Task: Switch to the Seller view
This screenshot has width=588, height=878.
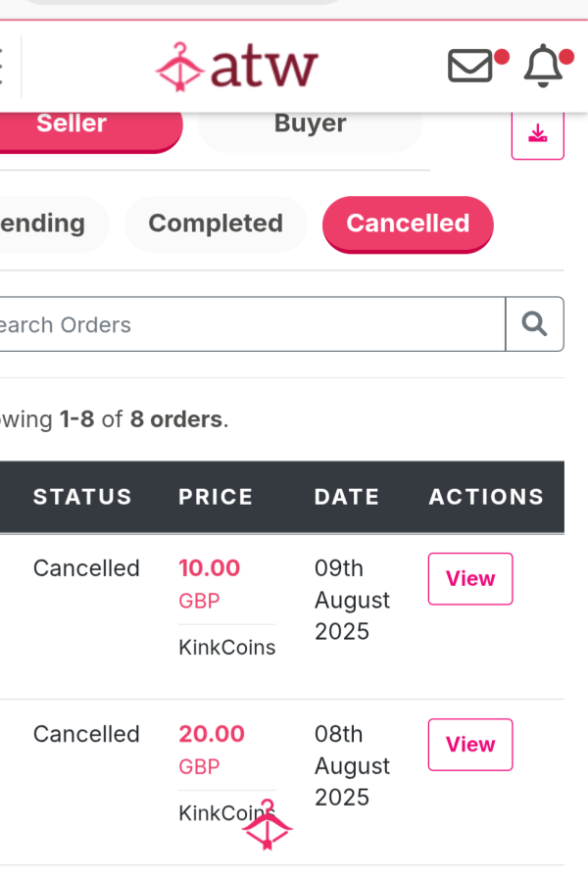Action: pos(72,124)
